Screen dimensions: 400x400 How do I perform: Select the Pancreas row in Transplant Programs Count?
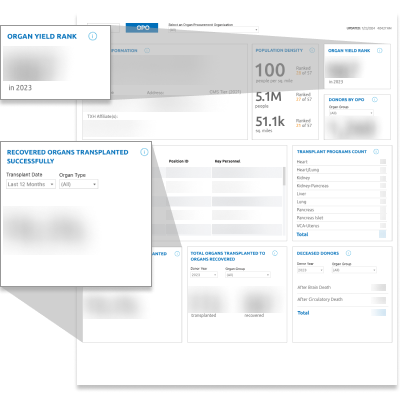click(341, 210)
